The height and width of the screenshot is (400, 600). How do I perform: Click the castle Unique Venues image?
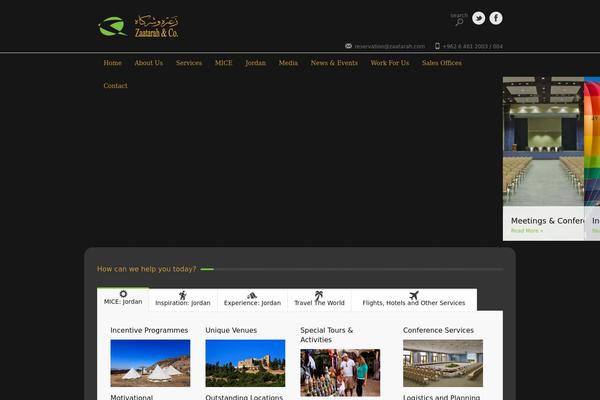coord(245,363)
